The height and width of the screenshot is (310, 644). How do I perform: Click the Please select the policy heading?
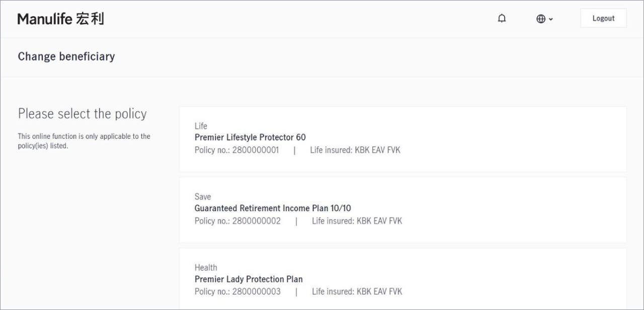[83, 114]
